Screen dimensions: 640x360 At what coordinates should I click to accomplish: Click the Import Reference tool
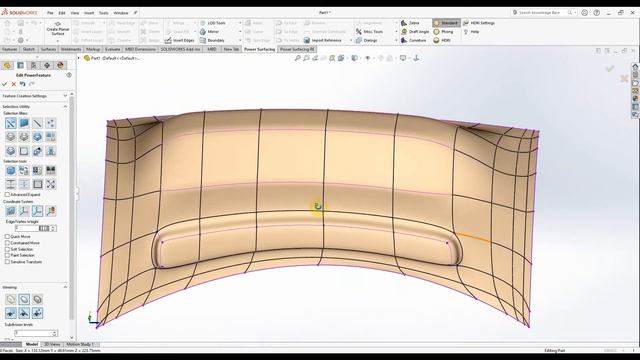coord(322,40)
